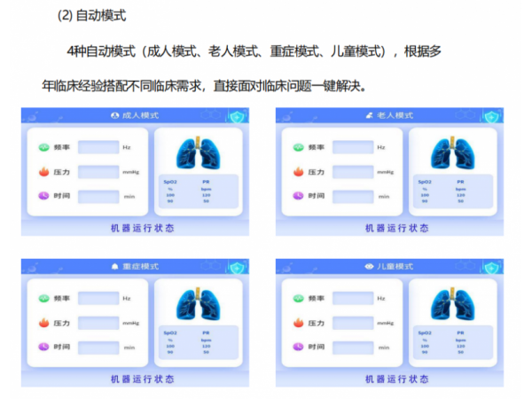
Task: Select the 老人模式 title tab
Action: pos(390,115)
